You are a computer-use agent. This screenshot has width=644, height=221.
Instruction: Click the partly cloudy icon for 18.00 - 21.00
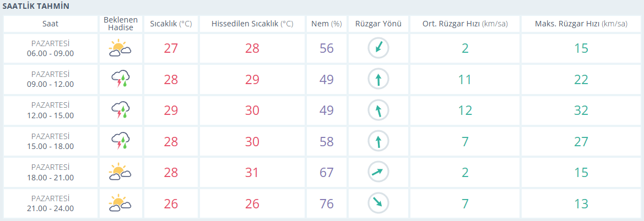(x=120, y=173)
